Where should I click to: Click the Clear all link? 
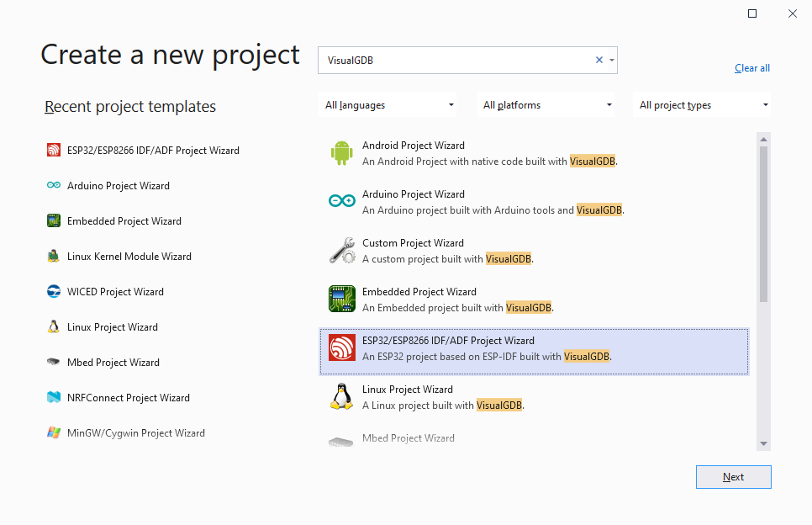[752, 68]
